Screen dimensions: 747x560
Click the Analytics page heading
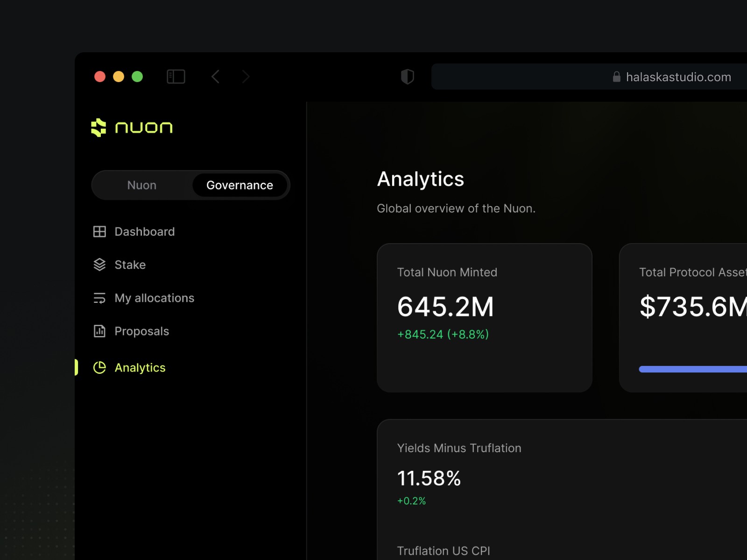[421, 179]
